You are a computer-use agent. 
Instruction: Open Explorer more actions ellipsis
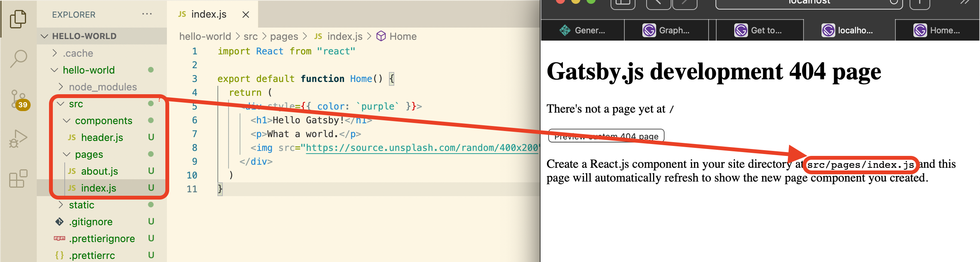pyautogui.click(x=147, y=14)
